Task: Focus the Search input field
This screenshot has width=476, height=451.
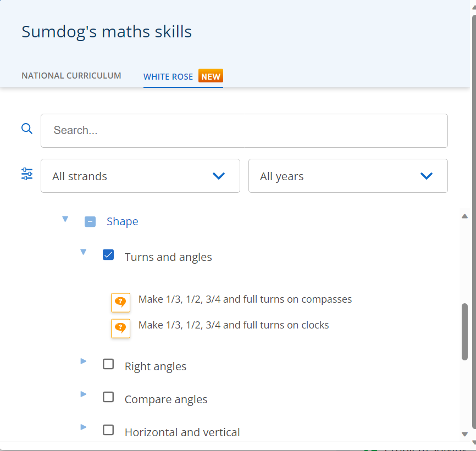Action: coord(244,131)
